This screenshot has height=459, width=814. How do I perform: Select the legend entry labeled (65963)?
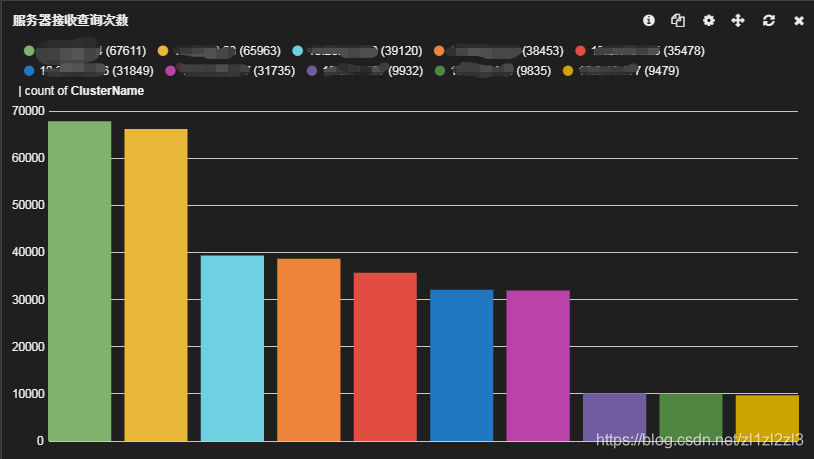[x=219, y=51]
